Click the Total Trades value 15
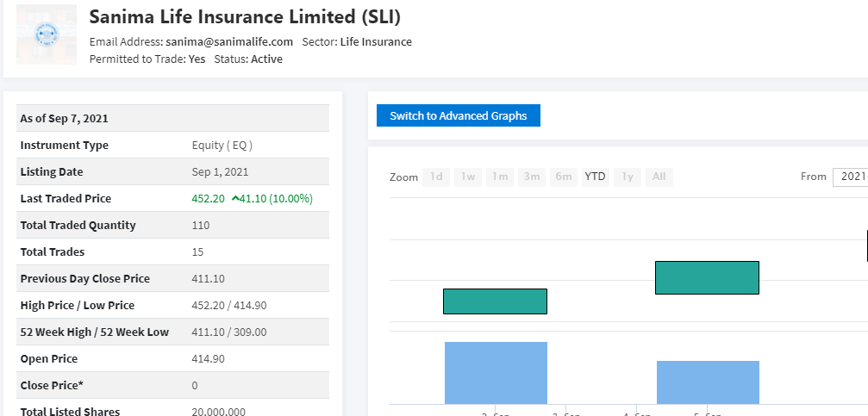Image resolution: width=868 pixels, height=416 pixels. (x=197, y=252)
